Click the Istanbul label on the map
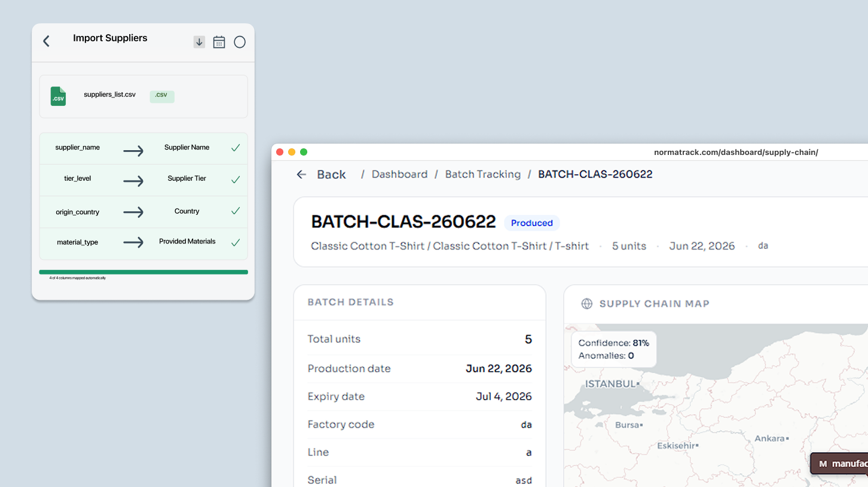Viewport: 868px width, 487px height. [x=610, y=383]
